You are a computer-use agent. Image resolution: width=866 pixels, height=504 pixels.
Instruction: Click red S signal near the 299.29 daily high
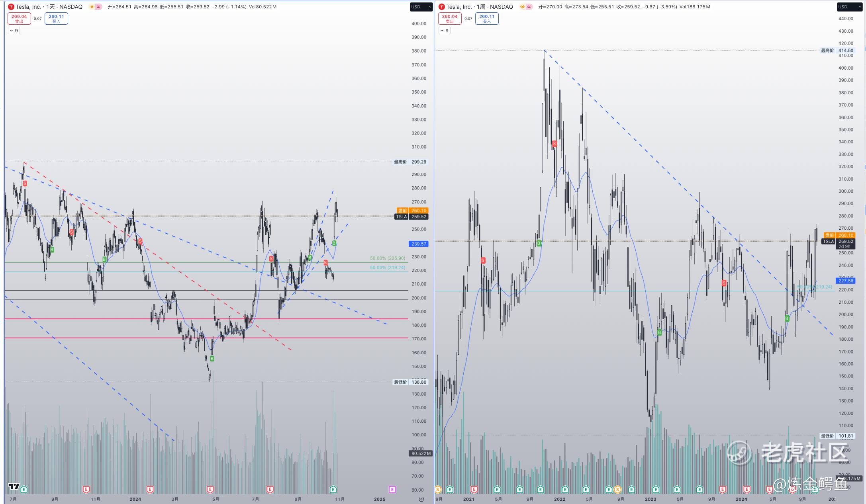[25, 184]
